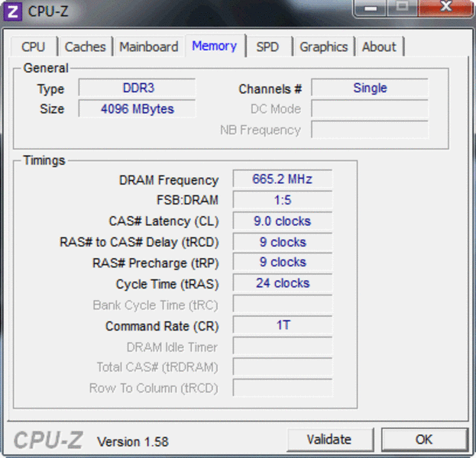The width and height of the screenshot is (476, 458).
Task: Click the OK button
Action: click(x=424, y=439)
